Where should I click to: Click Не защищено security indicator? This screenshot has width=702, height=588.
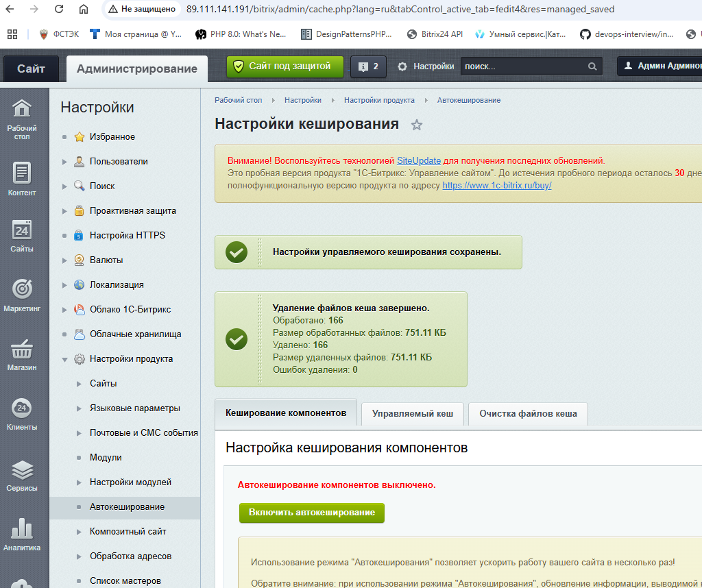pos(143,9)
